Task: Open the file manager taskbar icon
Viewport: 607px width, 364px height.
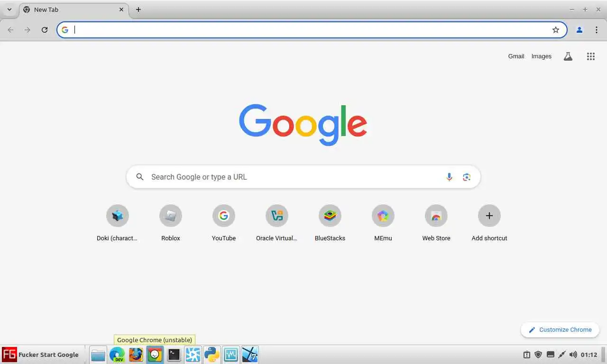Action: pos(98,355)
